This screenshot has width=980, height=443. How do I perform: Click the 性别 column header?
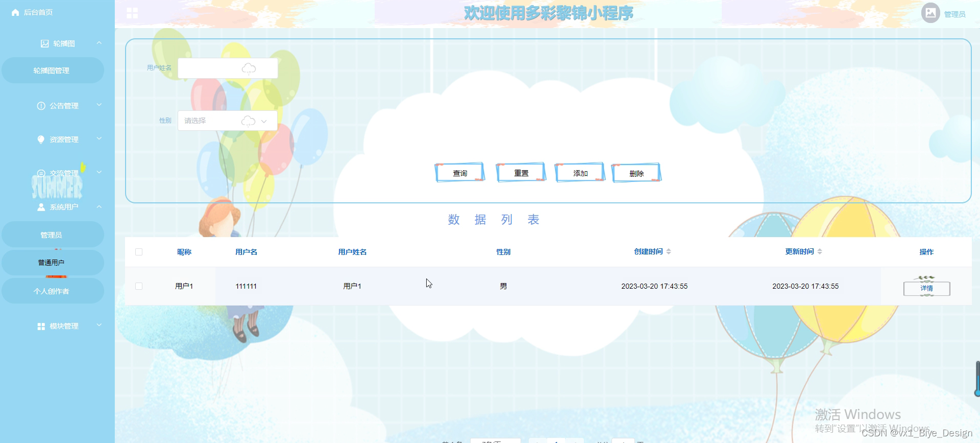pos(503,252)
